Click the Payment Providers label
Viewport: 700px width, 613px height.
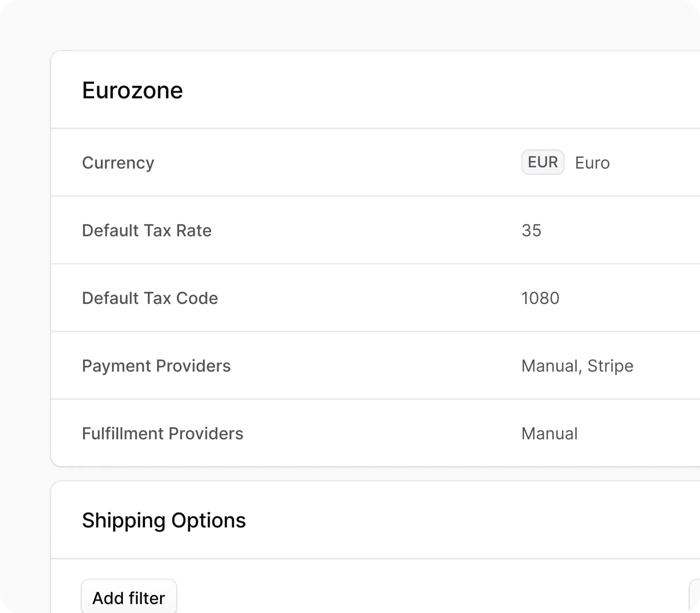coord(156,366)
